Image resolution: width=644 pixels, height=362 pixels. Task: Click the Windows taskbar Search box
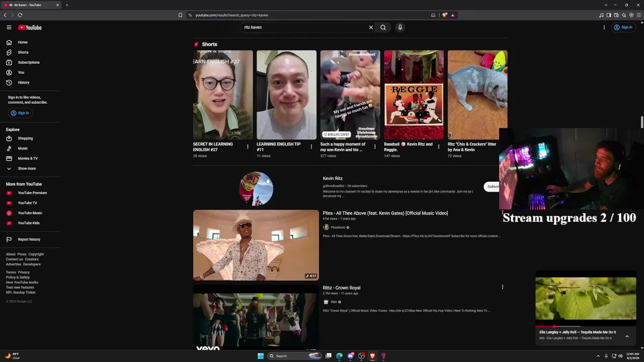click(x=294, y=356)
